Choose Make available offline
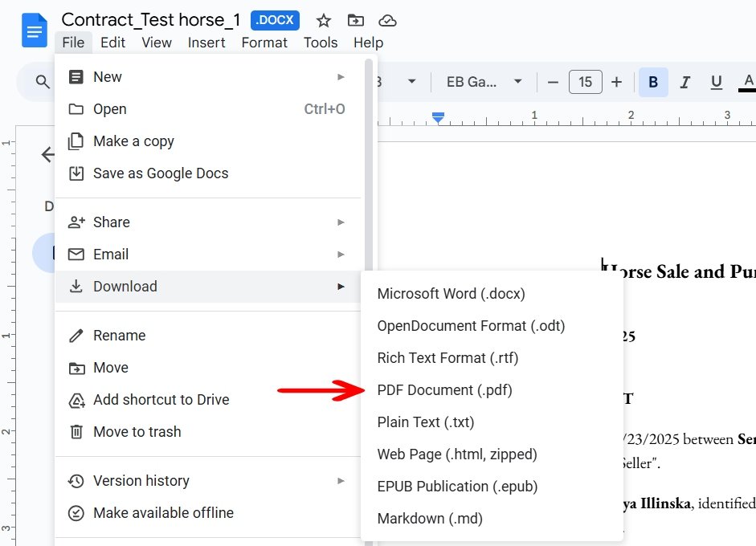The width and height of the screenshot is (756, 546). tap(163, 513)
